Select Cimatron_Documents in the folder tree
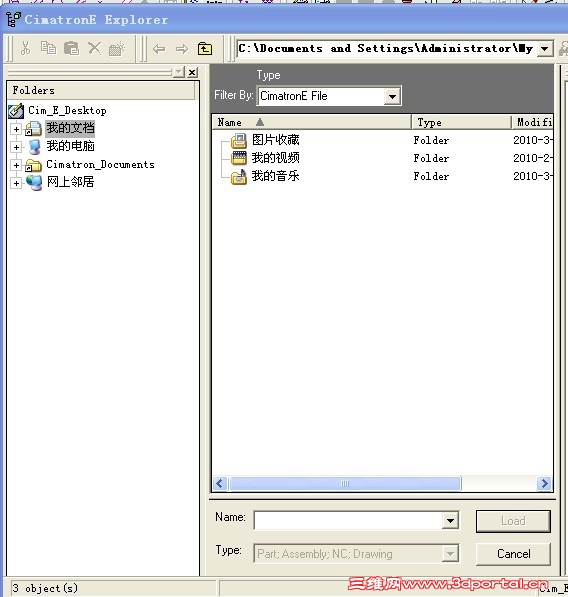The width and height of the screenshot is (568, 597). (101, 165)
